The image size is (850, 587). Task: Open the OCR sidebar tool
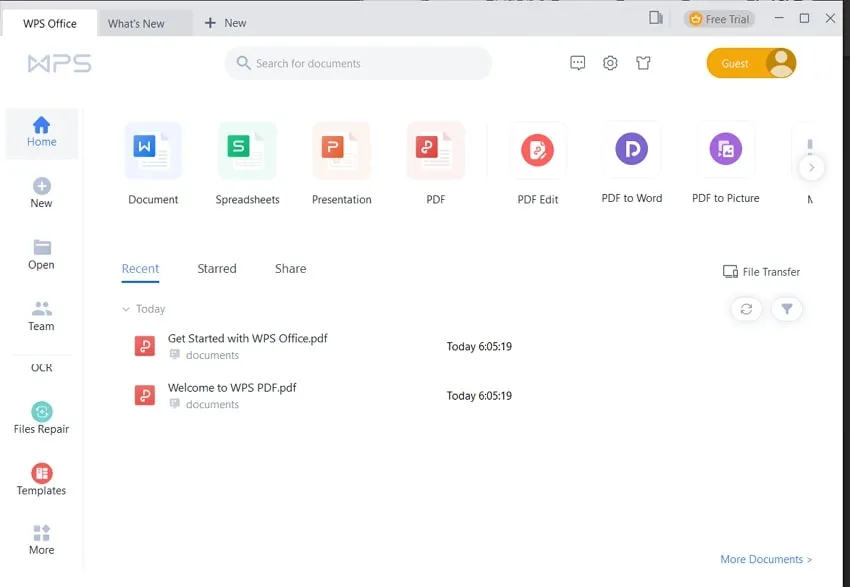42,367
